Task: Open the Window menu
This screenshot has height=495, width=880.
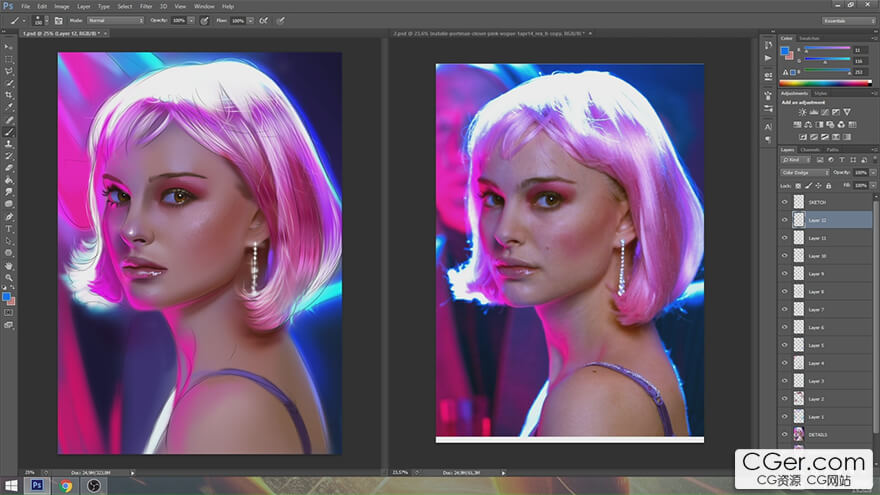Action: (x=204, y=6)
